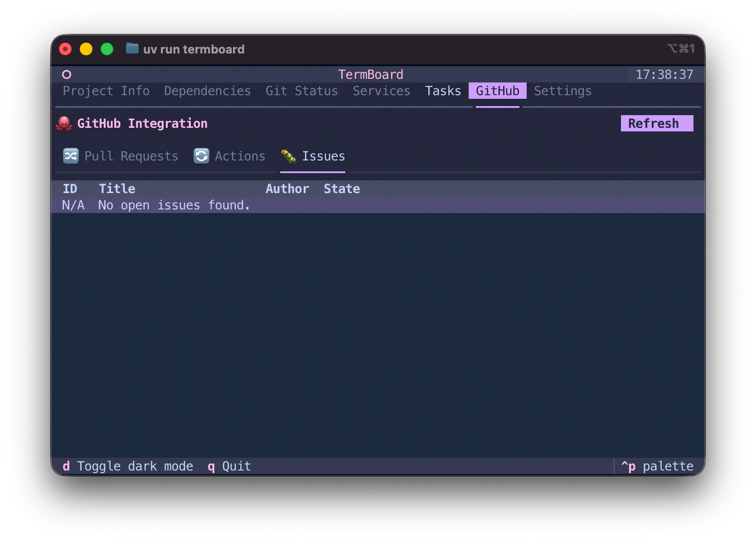Refresh the GitHub data
The height and width of the screenshot is (543, 756).
coord(657,123)
